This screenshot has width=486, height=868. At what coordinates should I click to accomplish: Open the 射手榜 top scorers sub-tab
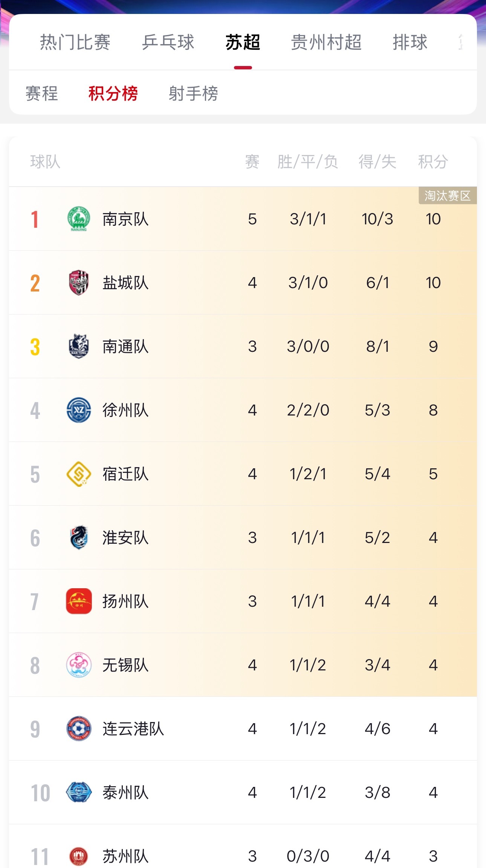(x=193, y=94)
